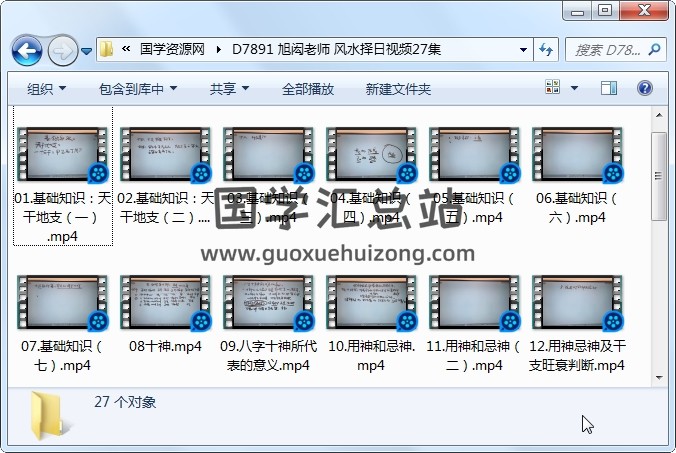The height and width of the screenshot is (453, 676).
Task: Toggle the preview pane icon
Action: point(609,88)
